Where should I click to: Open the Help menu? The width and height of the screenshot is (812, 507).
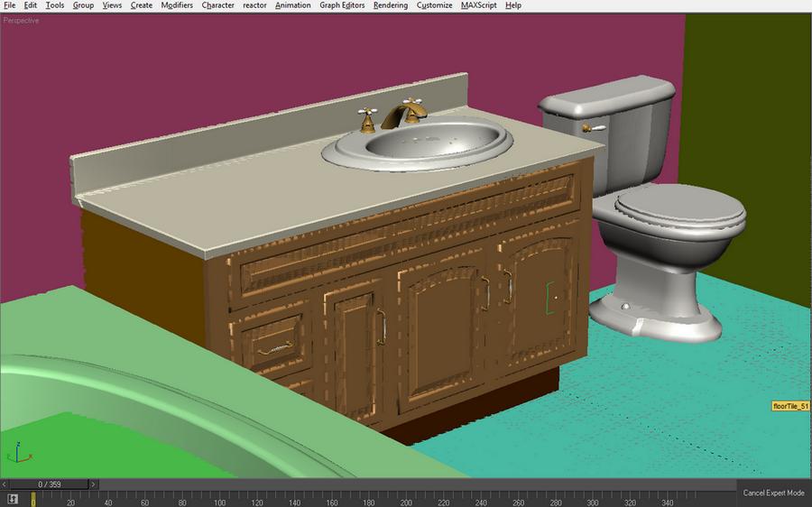[x=513, y=5]
